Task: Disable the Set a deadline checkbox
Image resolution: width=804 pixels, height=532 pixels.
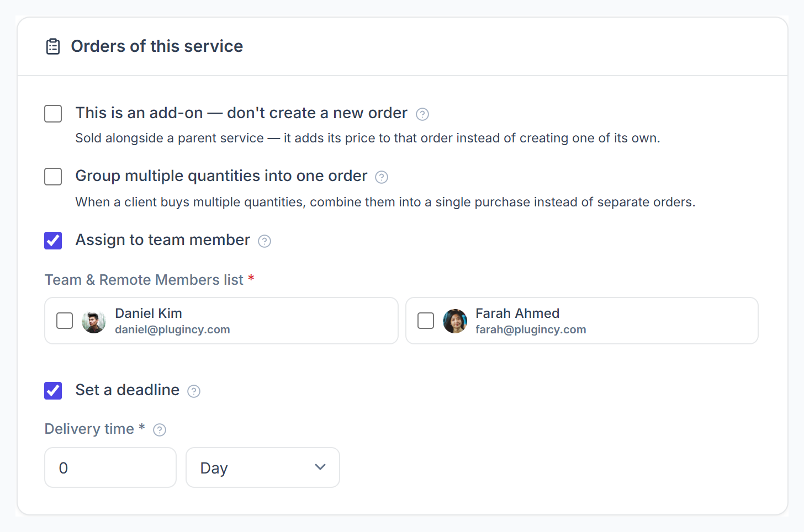Action: pyautogui.click(x=53, y=391)
